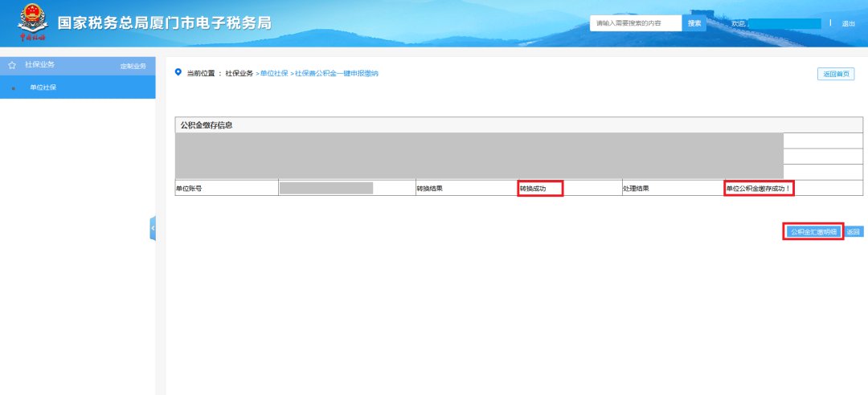
Task: Open the 社保业务 sidebar menu header
Action: (40, 64)
